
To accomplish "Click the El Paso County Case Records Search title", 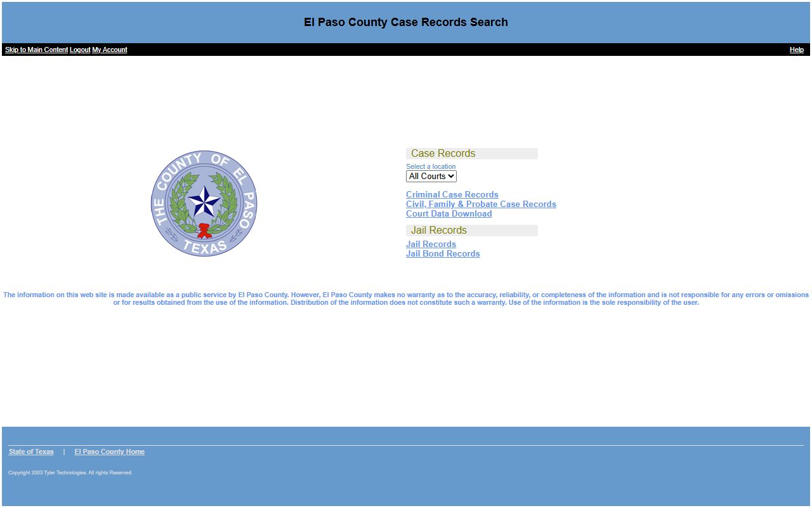I will pos(405,22).
